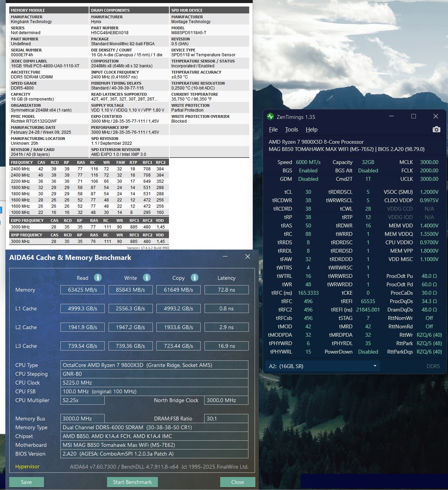The height and width of the screenshot is (490, 448).
Task: Click the BIOS Version 2.A20 field
Action: [x=154, y=454]
